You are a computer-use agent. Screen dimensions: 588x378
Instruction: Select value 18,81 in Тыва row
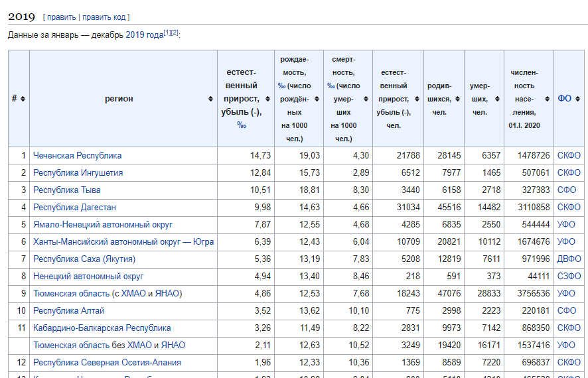(x=309, y=190)
